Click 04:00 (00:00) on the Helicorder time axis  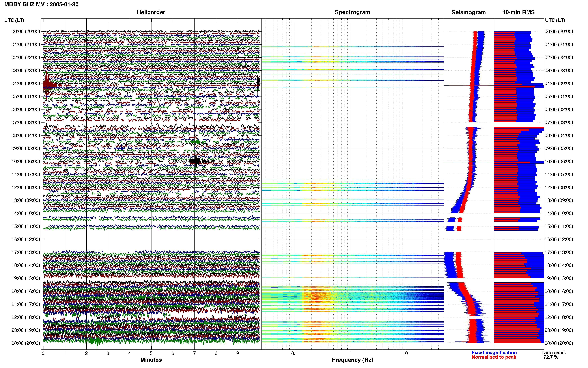[26, 83]
